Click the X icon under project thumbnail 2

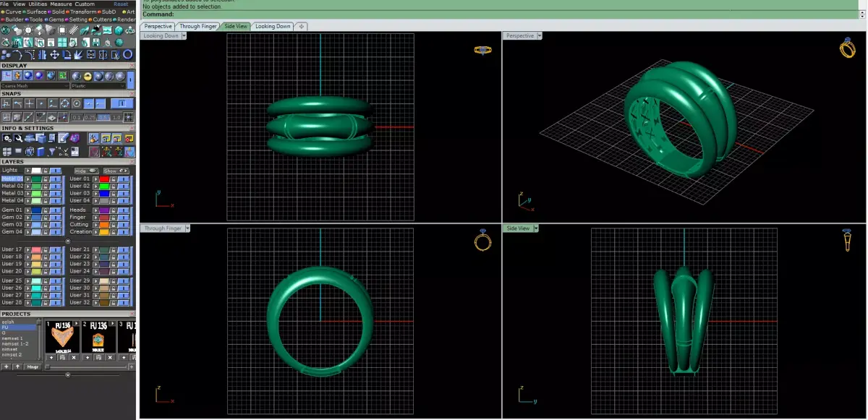(x=110, y=358)
